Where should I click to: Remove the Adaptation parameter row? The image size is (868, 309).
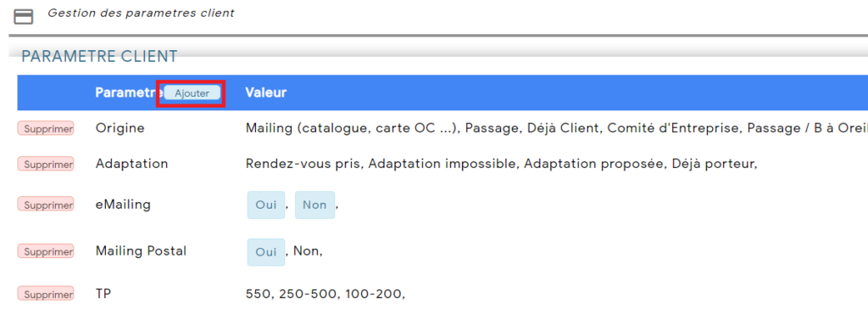coord(46,164)
